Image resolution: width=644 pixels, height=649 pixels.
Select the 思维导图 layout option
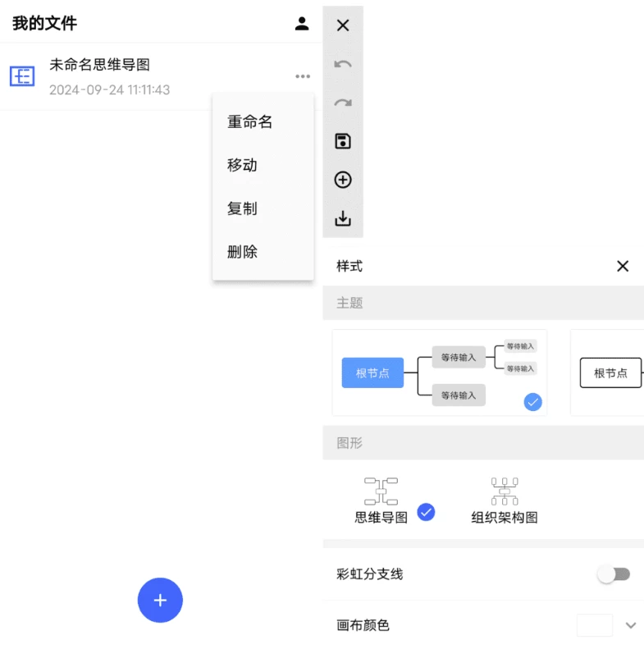coord(381,500)
